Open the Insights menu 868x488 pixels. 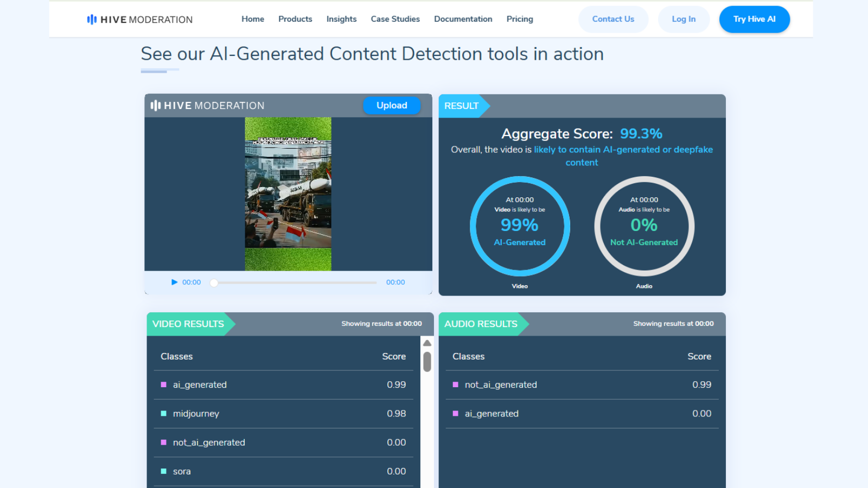(x=341, y=19)
